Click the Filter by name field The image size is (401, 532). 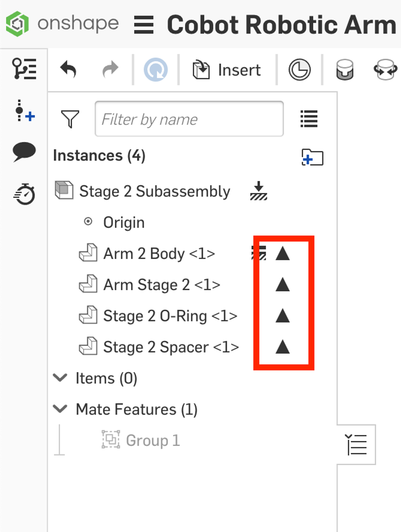click(189, 119)
